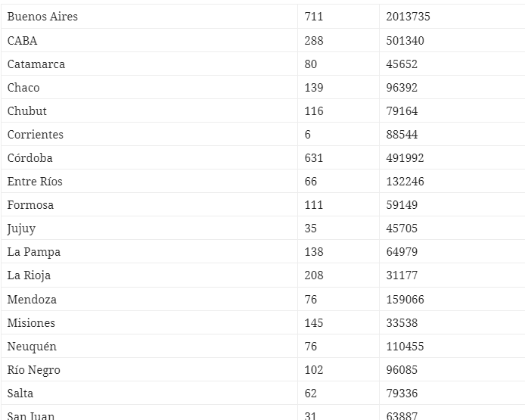Click the Neuquén province cell
Screen dimensions: 525x420
click(x=32, y=347)
